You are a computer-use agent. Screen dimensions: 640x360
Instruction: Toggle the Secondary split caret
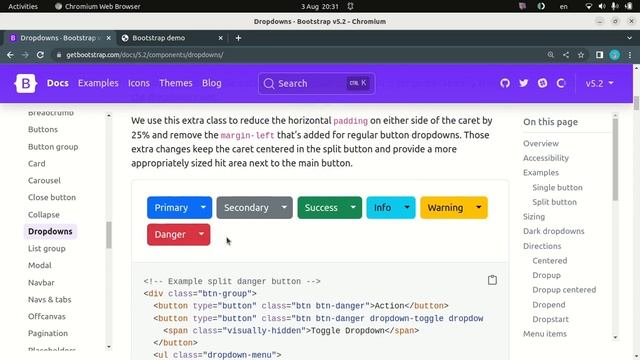click(x=284, y=207)
